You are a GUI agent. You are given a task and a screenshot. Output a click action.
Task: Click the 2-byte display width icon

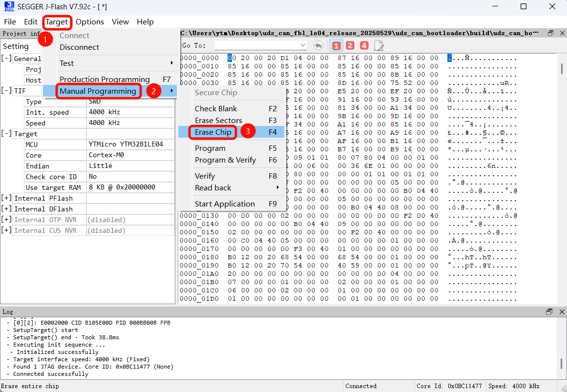point(350,45)
